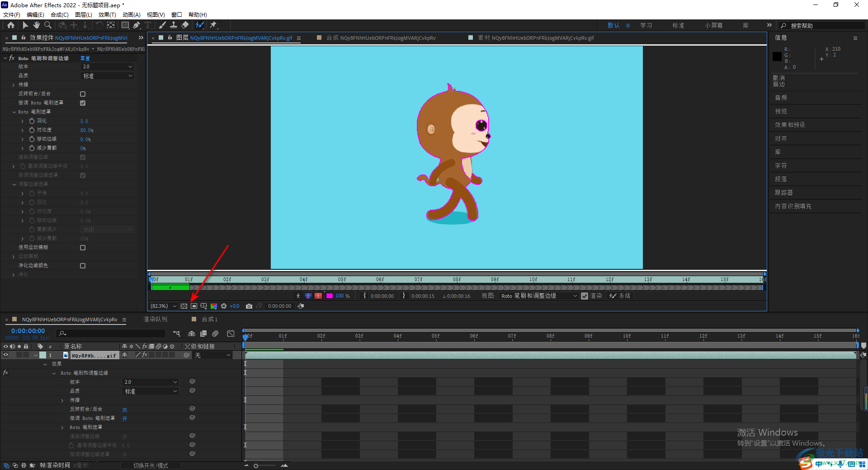Toggle shy switch on gif layer
The image size is (868, 470).
pos(125,355)
